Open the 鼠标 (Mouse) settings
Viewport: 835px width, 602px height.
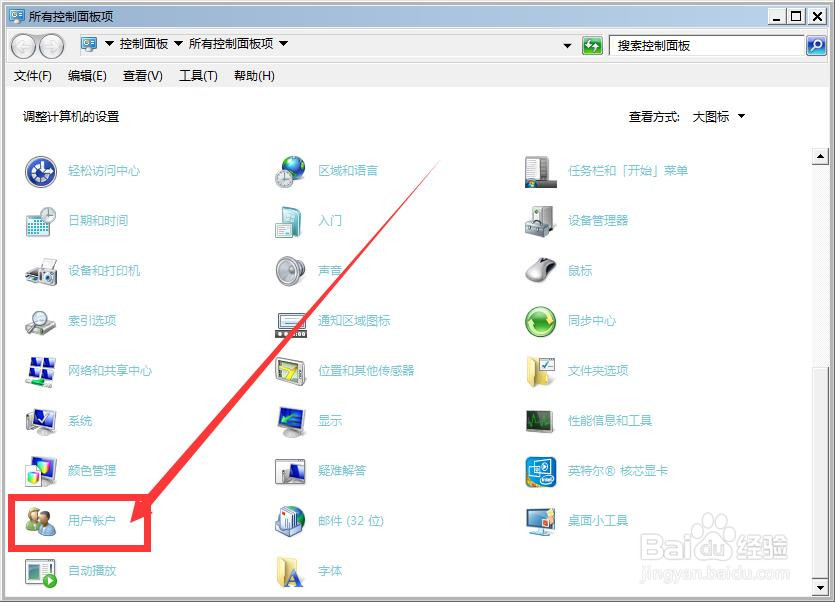[x=578, y=271]
